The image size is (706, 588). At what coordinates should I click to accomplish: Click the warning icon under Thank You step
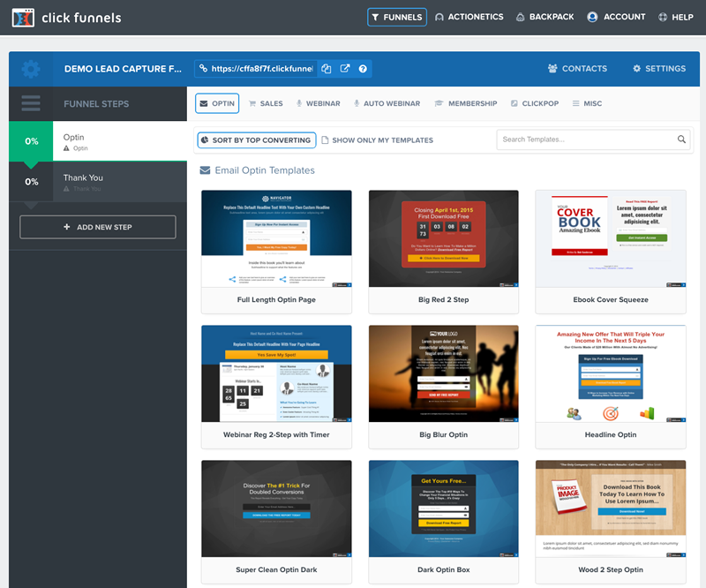tap(67, 189)
